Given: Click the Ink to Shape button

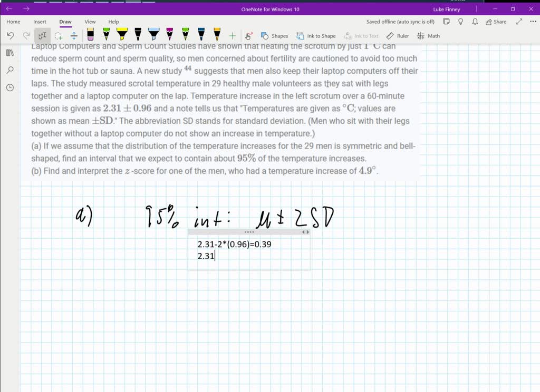Looking at the screenshot, I should coord(316,36).
